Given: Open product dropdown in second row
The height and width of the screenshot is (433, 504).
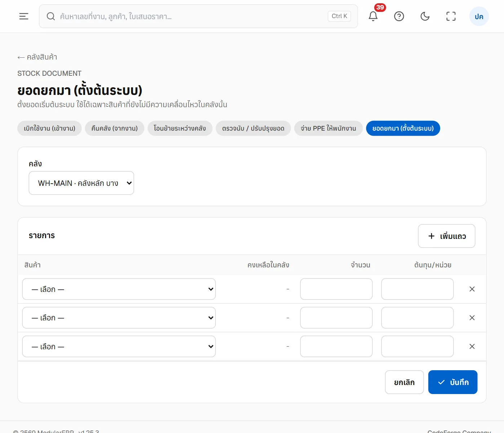Looking at the screenshot, I should [119, 318].
